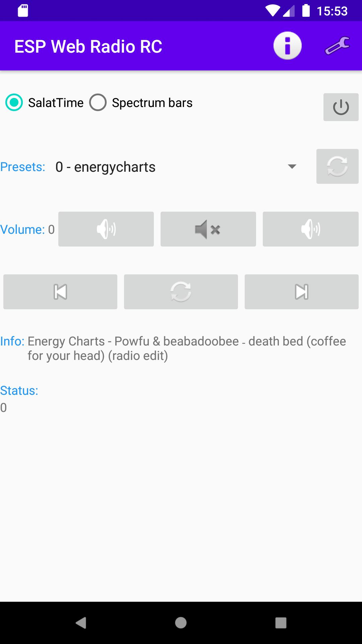Lower volume with the first speaker button
The height and width of the screenshot is (644, 362).
[x=106, y=229]
